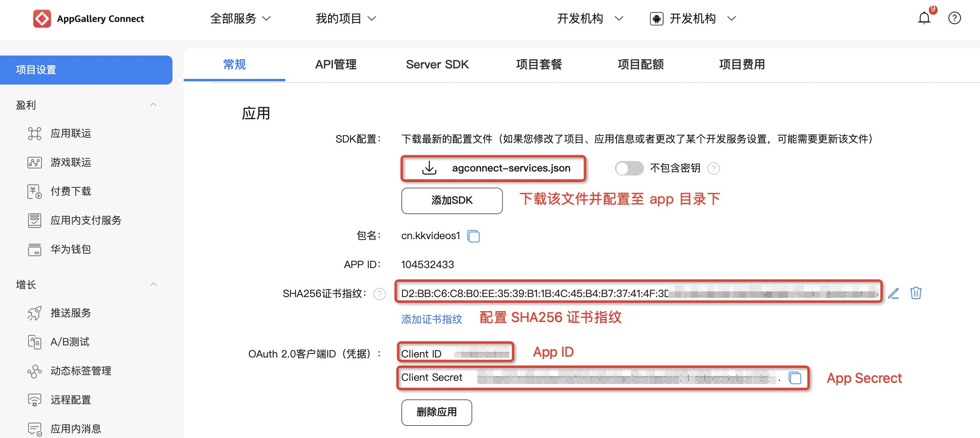Click the AppGallery Connect logo

pos(89,19)
